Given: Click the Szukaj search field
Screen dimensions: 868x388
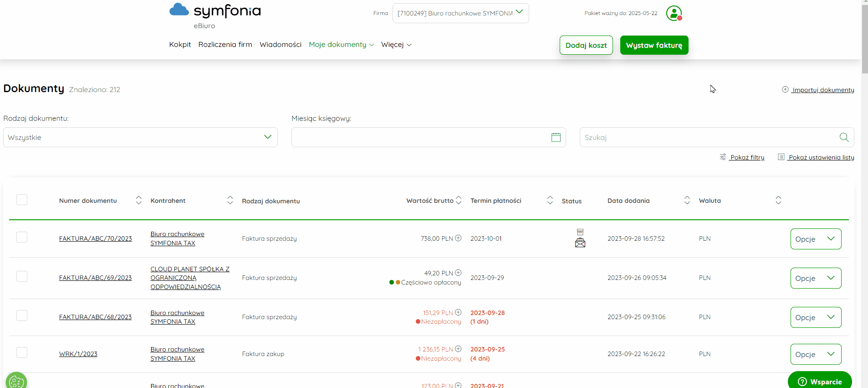Looking at the screenshot, I should 717,137.
